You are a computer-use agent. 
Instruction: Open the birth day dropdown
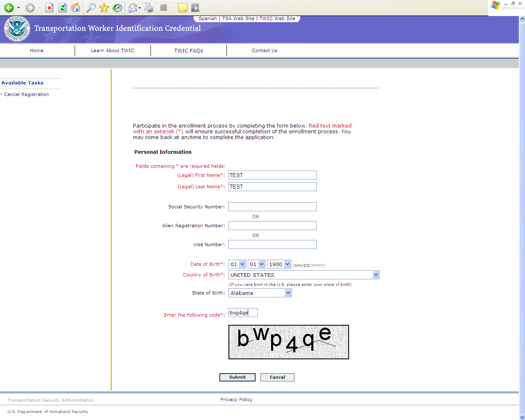pyautogui.click(x=257, y=264)
